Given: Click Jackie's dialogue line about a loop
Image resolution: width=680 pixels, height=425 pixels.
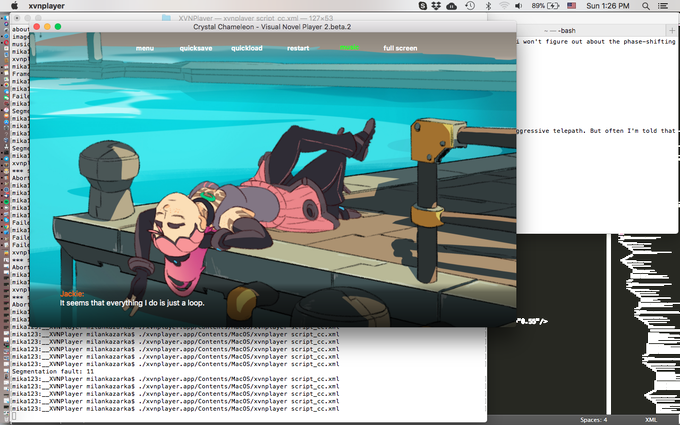Looking at the screenshot, I should (x=132, y=303).
